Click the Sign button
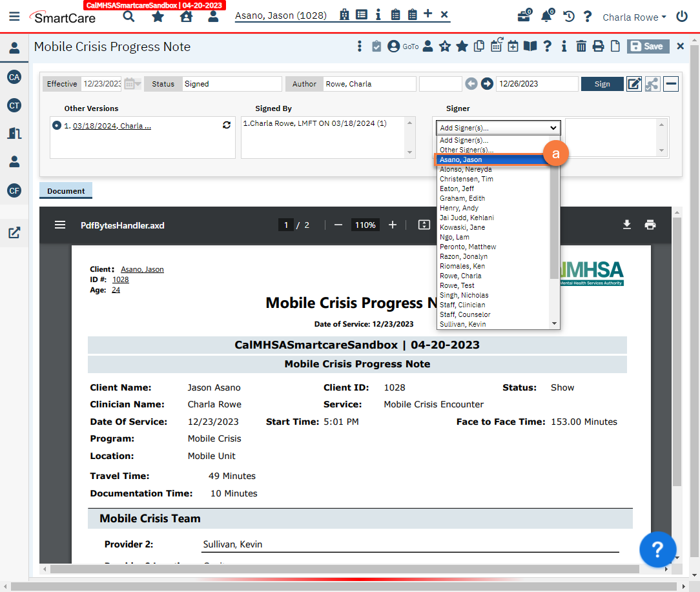The width and height of the screenshot is (700, 592). 602,83
